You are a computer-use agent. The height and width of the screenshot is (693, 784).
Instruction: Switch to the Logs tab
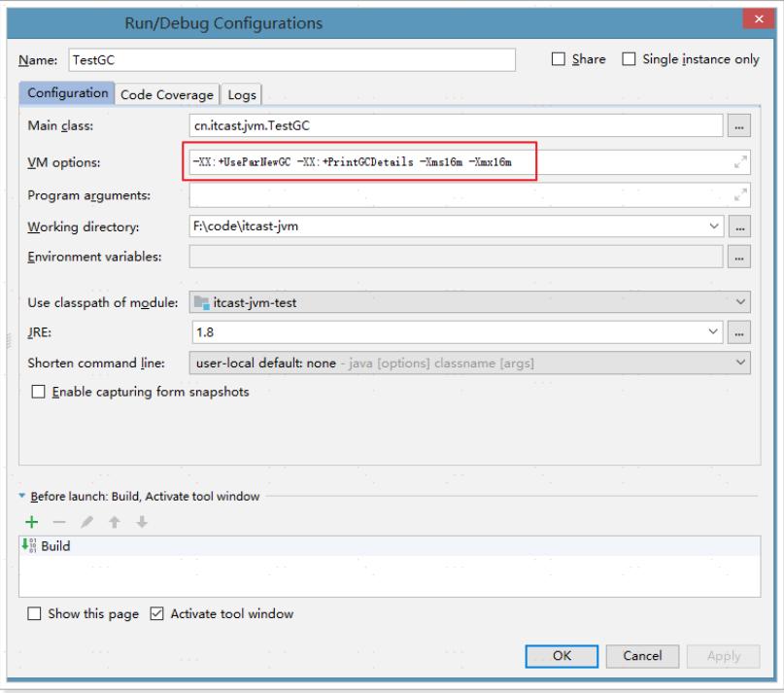[x=241, y=94]
